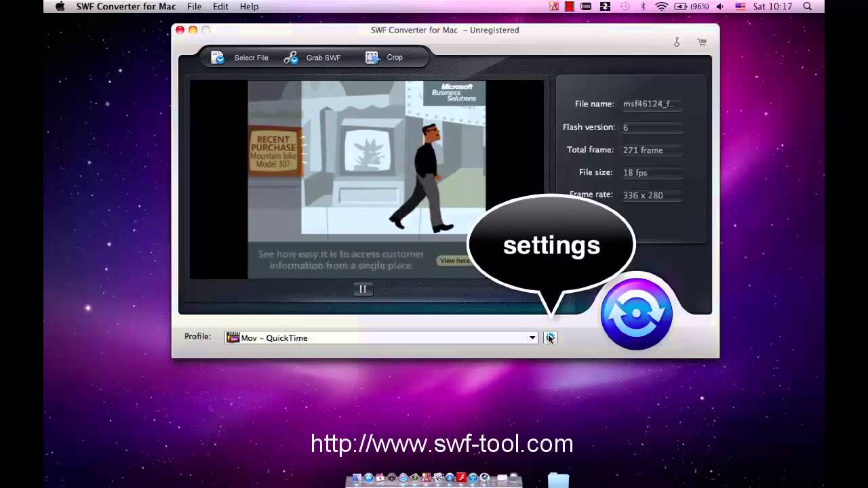This screenshot has height=488, width=868.
Task: Open the Wi-Fi status menu
Action: point(661,6)
